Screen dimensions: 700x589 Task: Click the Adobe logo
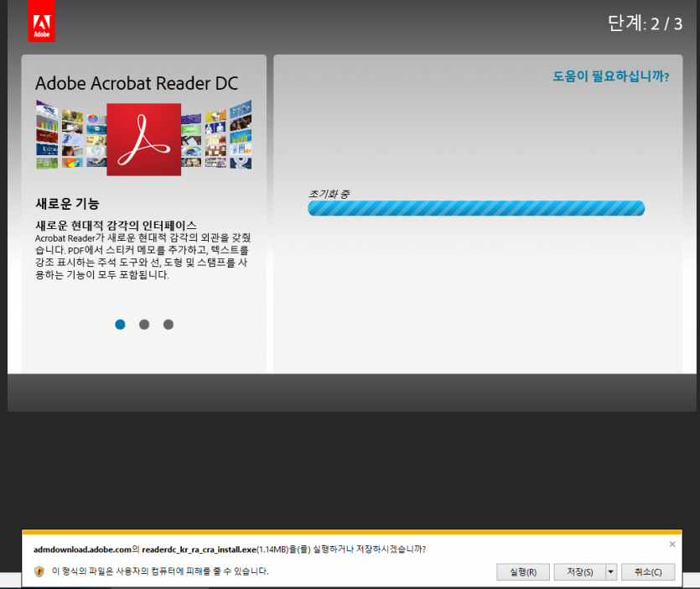click(x=42, y=21)
